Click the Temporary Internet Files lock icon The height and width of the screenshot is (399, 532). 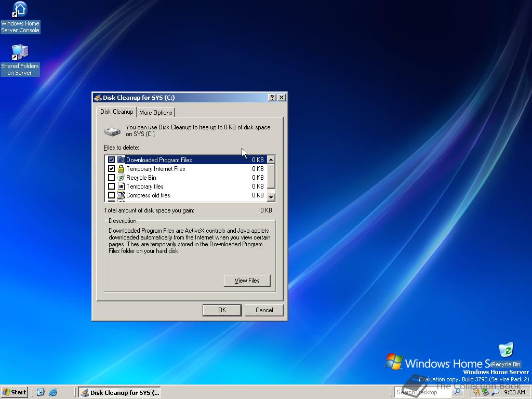coord(121,168)
